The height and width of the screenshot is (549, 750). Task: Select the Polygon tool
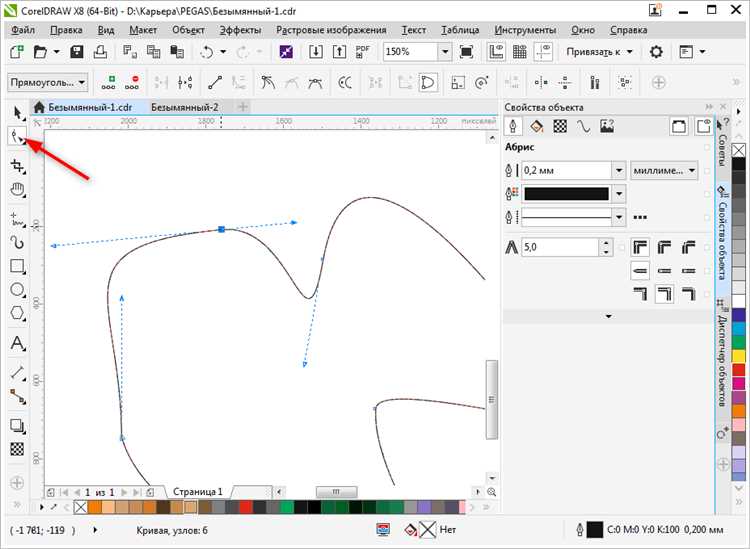tap(17, 313)
